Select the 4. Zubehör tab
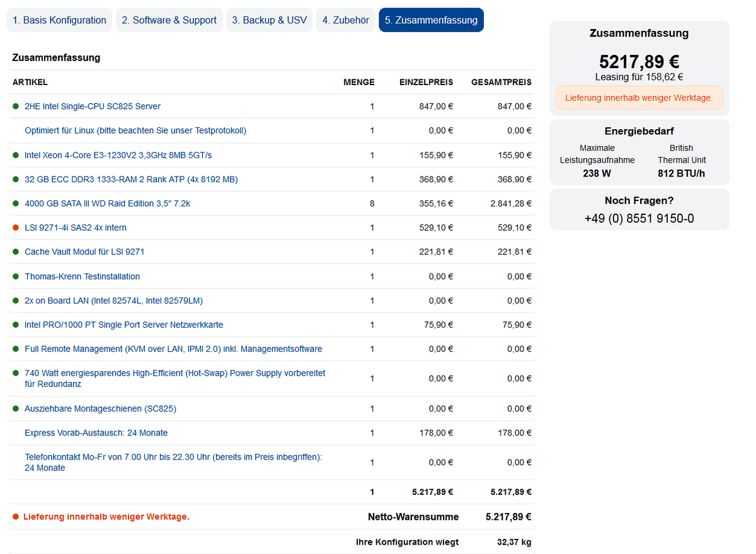 click(345, 20)
